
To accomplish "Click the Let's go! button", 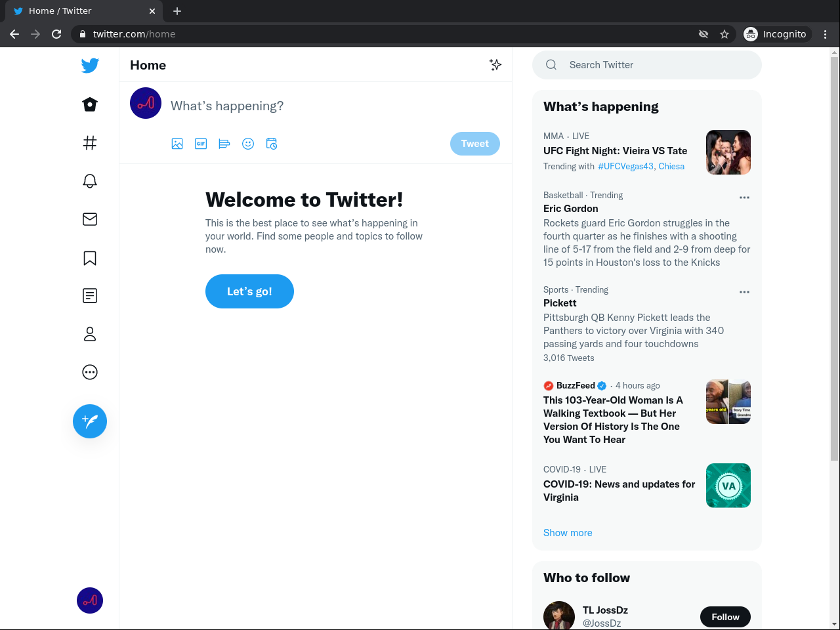I will 249,291.
